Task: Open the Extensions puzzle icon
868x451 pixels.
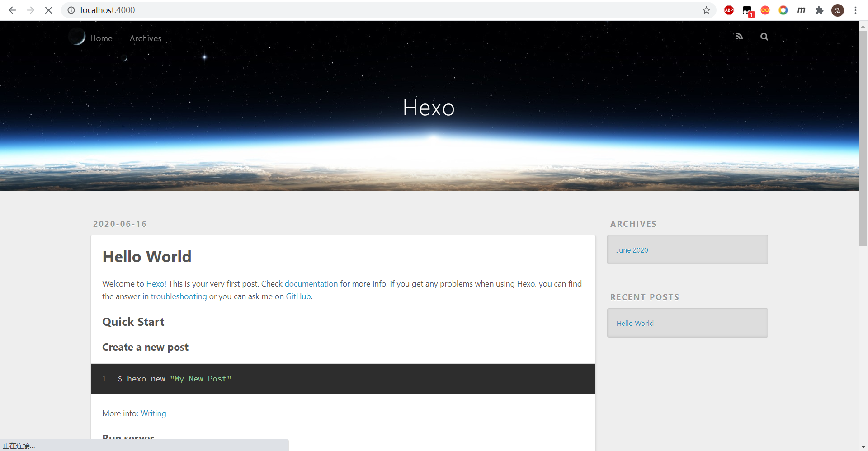Action: pos(819,10)
